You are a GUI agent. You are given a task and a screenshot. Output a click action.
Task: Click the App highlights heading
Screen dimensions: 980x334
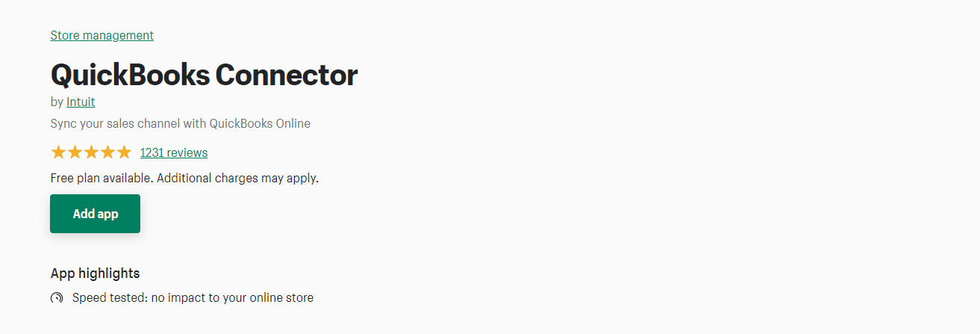click(95, 273)
